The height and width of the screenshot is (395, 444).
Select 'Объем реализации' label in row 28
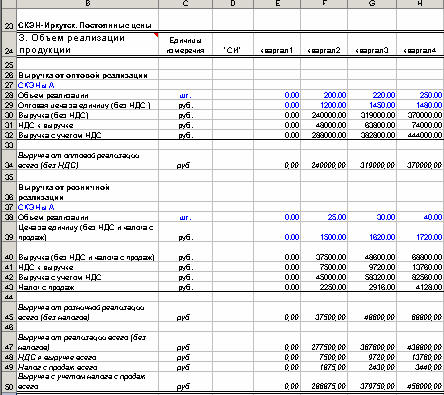pyautogui.click(x=53, y=96)
